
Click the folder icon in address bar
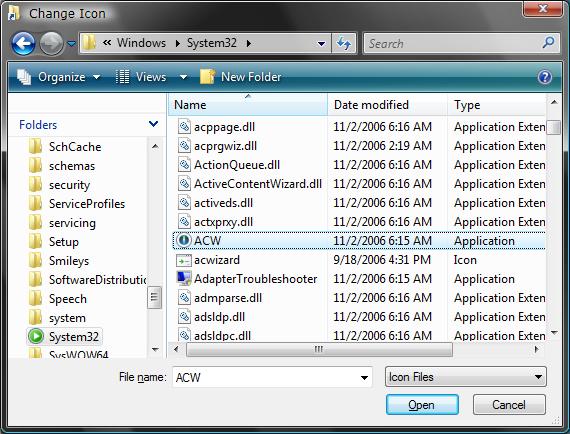(89, 43)
